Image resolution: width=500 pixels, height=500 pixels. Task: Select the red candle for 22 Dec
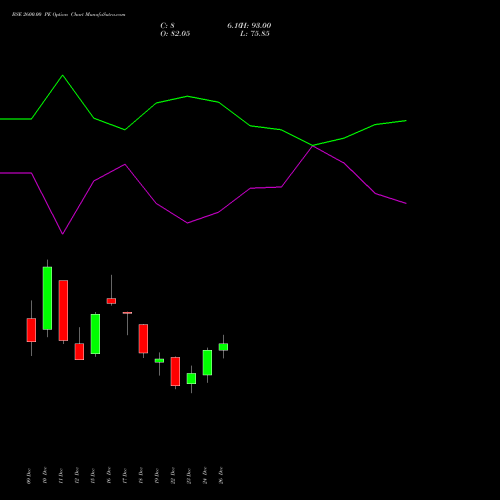click(175, 371)
